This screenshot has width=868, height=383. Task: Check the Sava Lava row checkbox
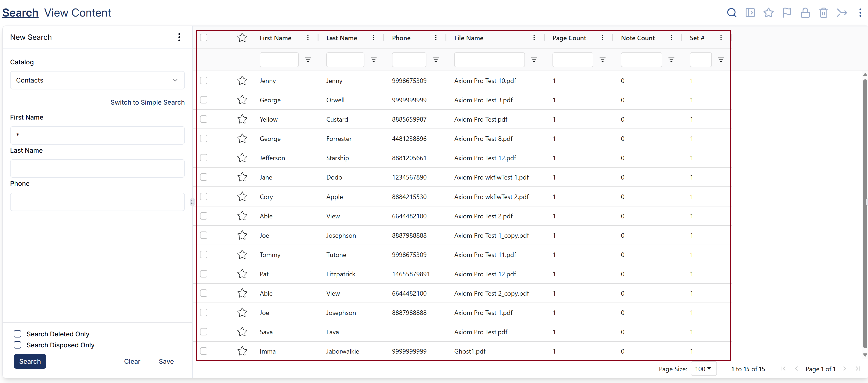coord(203,332)
